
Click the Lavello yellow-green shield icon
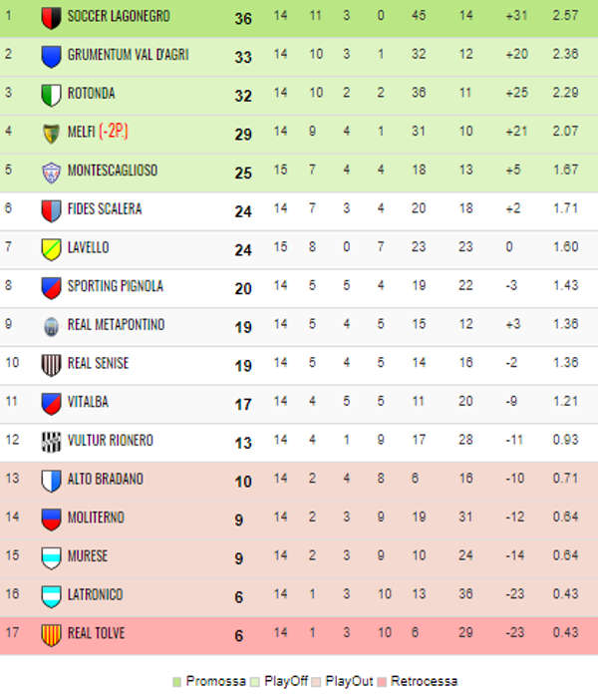click(51, 249)
